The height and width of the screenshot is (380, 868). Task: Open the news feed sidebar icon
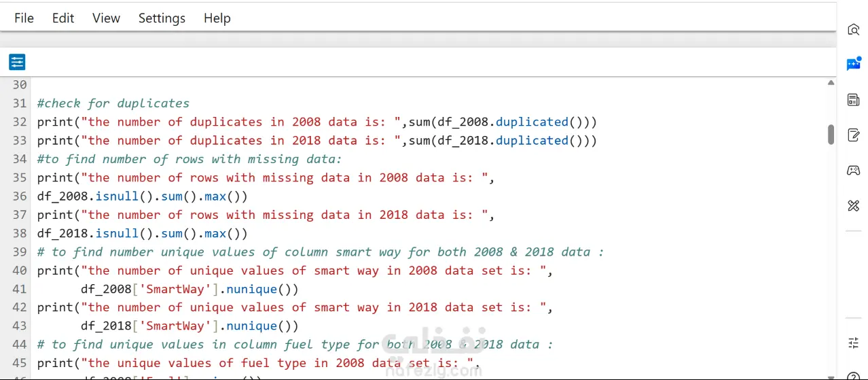(854, 100)
